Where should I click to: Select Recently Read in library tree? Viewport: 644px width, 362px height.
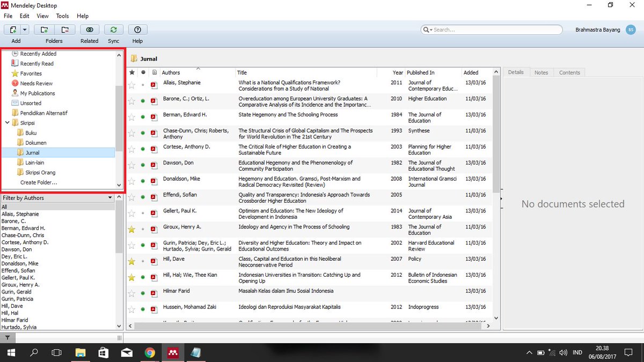click(36, 63)
